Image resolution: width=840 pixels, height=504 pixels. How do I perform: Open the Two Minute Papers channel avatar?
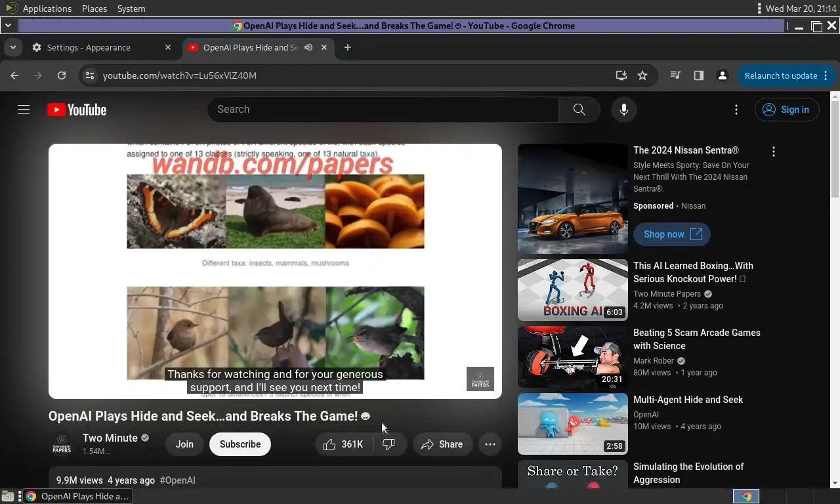(62, 444)
